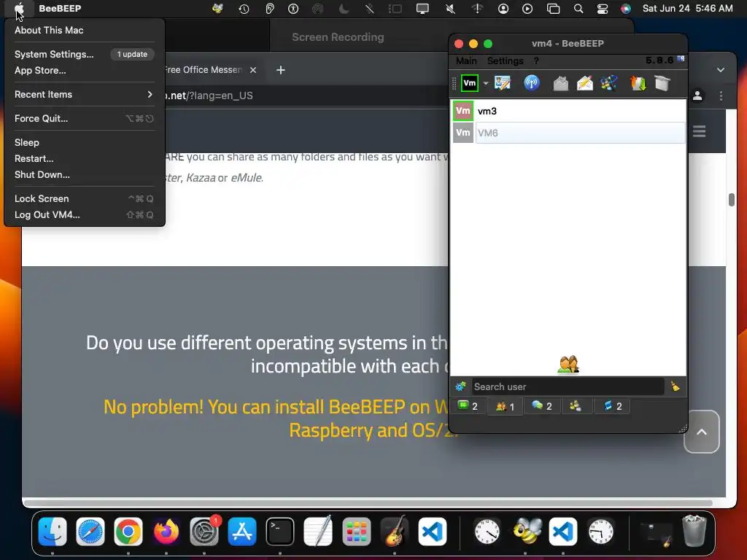Click the broom clear icon beside search
The width and height of the screenshot is (747, 560).
point(675,386)
